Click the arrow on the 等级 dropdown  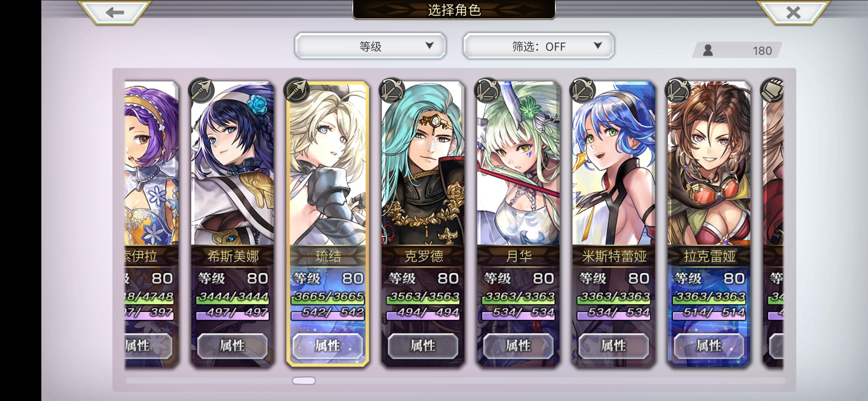click(x=429, y=45)
